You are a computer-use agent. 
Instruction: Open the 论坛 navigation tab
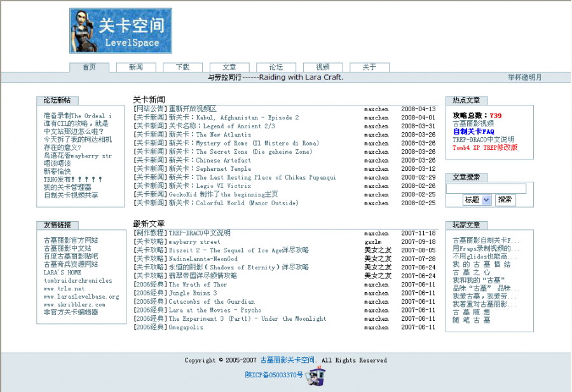tap(276, 67)
